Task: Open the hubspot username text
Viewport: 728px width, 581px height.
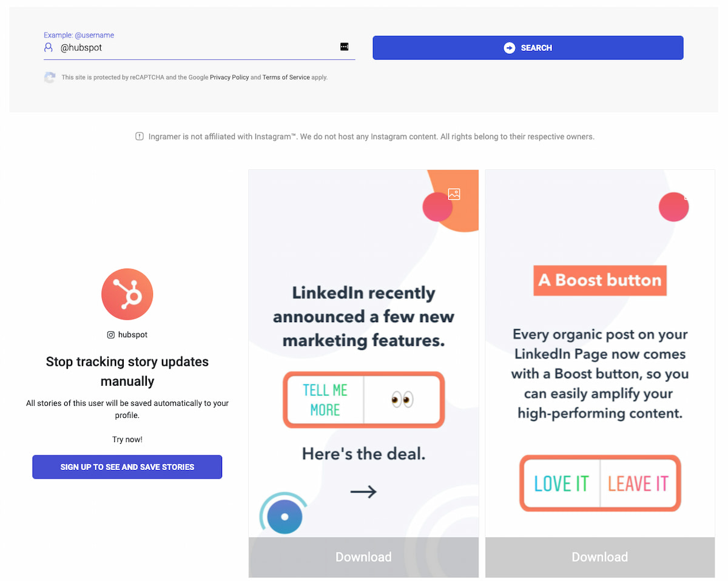Action: (133, 335)
